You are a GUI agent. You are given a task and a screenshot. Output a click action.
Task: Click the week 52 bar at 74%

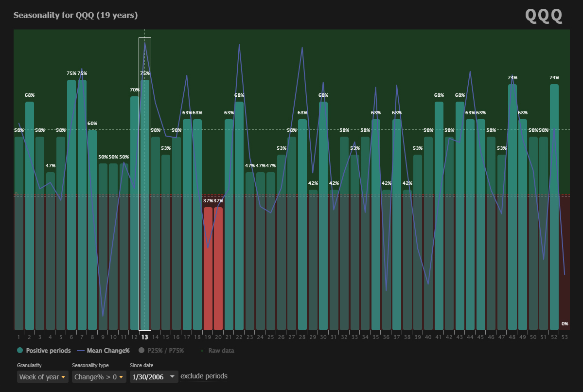(x=554, y=207)
